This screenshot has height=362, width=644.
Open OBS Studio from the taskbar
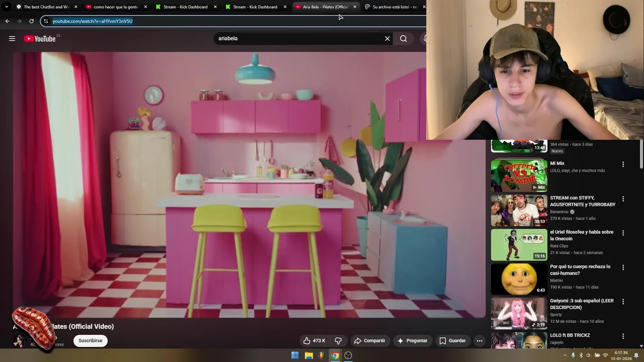pyautogui.click(x=348, y=355)
